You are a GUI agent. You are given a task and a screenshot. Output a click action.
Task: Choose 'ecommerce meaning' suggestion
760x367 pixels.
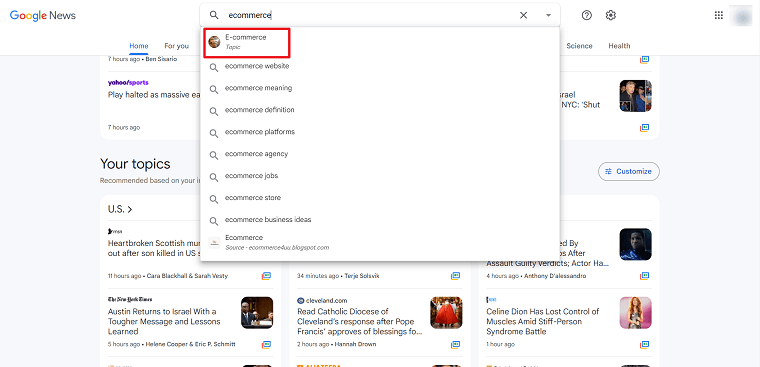(380, 88)
